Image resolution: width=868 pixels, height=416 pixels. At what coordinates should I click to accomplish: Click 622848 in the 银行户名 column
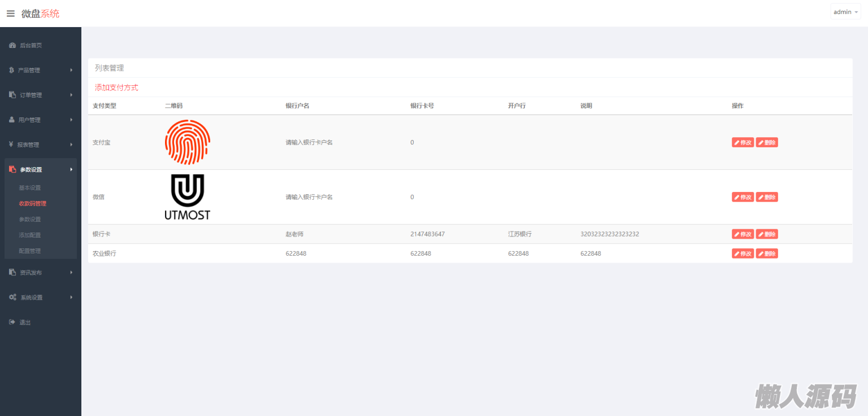pyautogui.click(x=296, y=253)
